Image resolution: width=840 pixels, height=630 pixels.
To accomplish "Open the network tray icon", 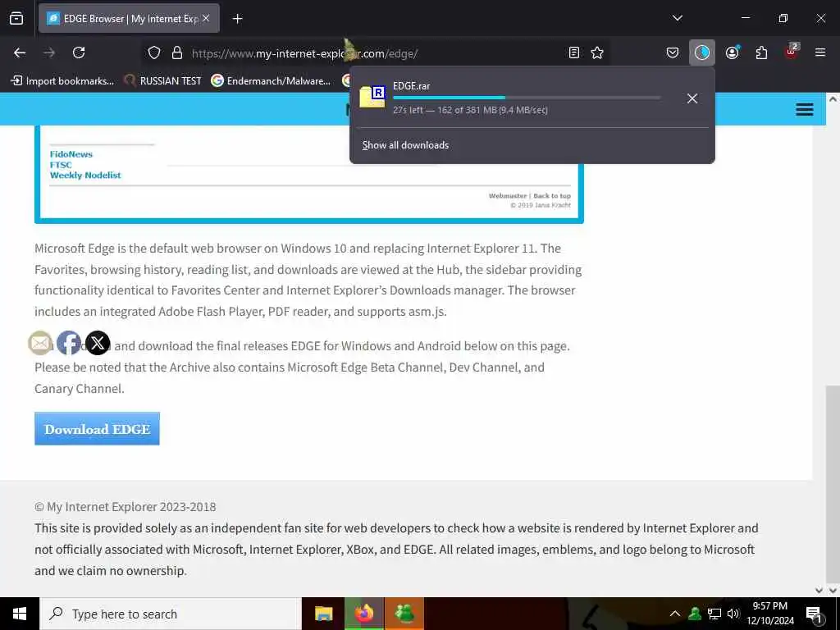I will (714, 614).
